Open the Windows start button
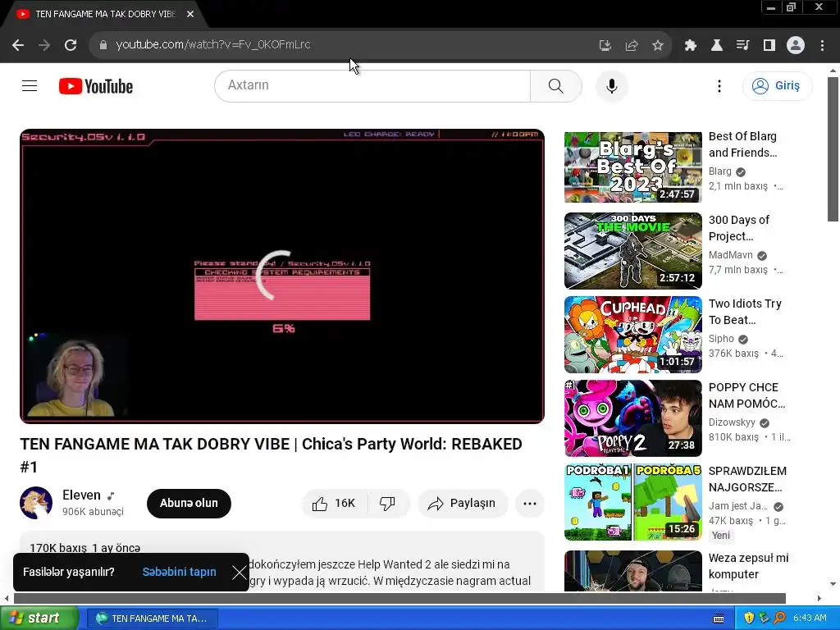The height and width of the screenshot is (630, 840). (x=39, y=618)
